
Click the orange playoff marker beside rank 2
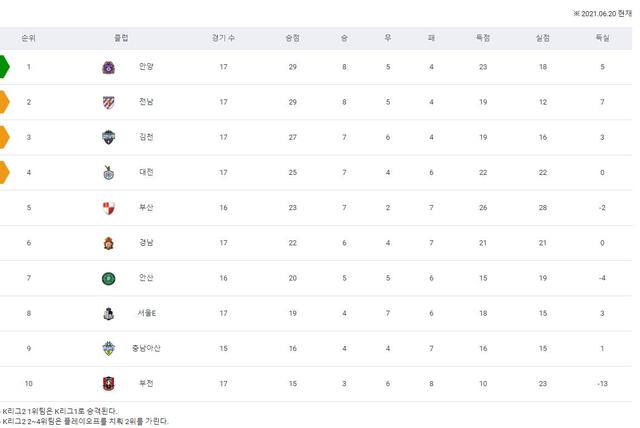click(x=4, y=102)
